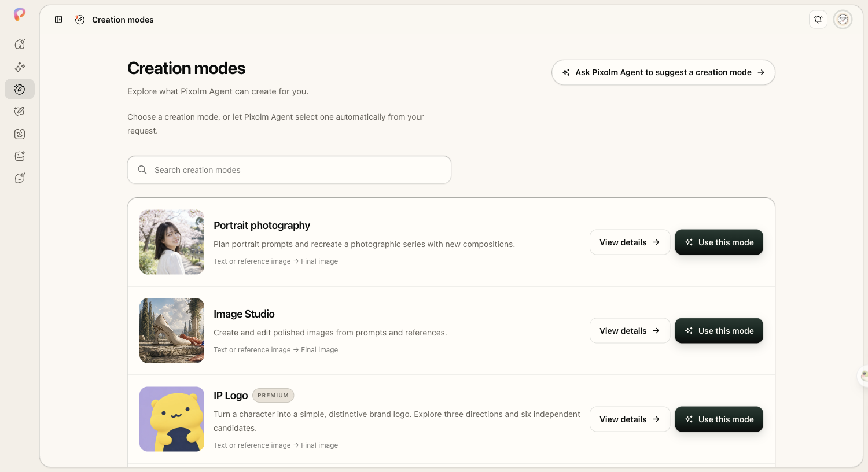Open the IP Logo yellow bear thumbnail
Screen dimensions: 868x472
[x=172, y=419]
